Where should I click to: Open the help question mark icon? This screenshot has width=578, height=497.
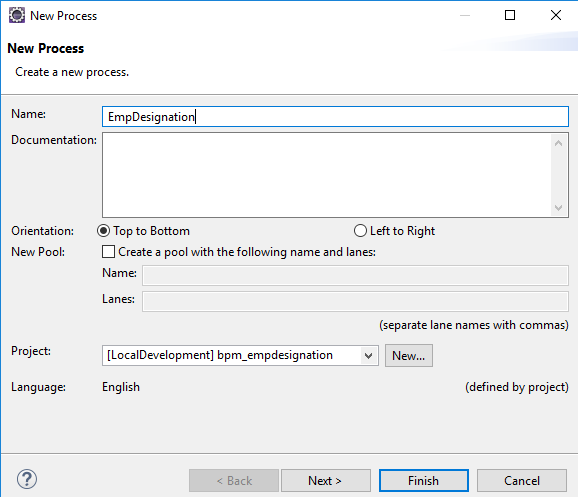pyautogui.click(x=27, y=479)
